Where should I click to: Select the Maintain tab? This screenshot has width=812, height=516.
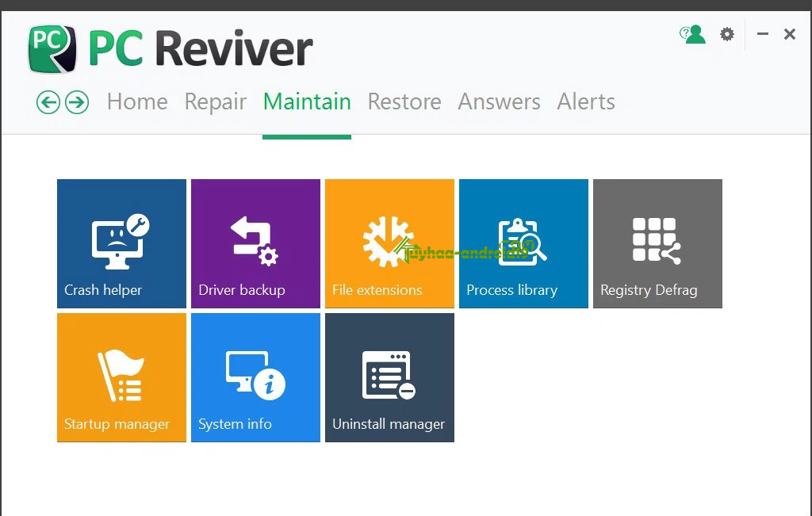point(307,101)
